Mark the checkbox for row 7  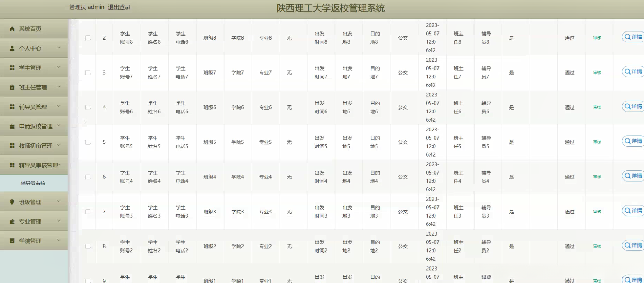pos(88,212)
